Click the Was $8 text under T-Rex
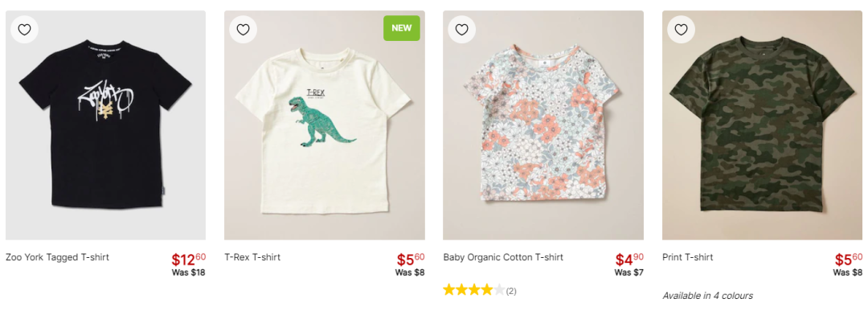This screenshot has height=315, width=868. (x=410, y=272)
